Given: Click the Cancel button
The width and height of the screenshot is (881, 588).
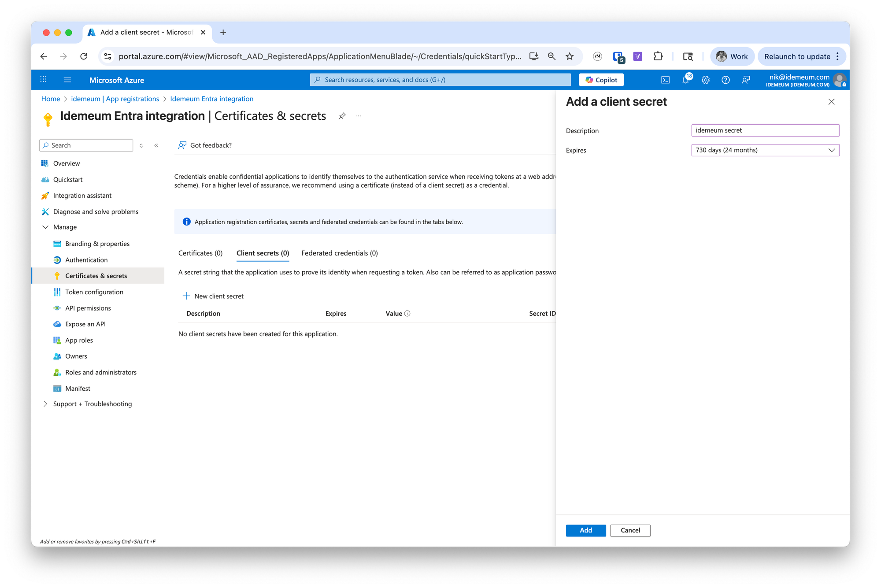Looking at the screenshot, I should click(630, 530).
